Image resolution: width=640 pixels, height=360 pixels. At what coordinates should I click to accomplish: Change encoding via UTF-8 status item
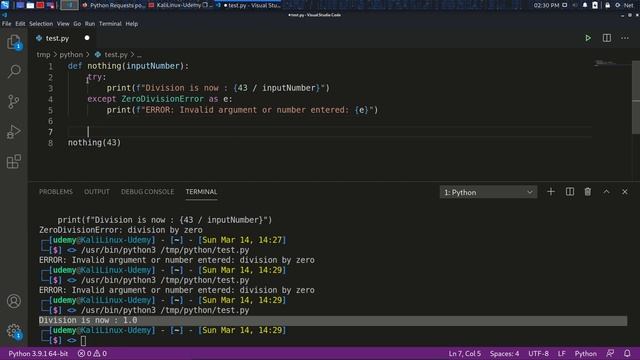coord(538,353)
